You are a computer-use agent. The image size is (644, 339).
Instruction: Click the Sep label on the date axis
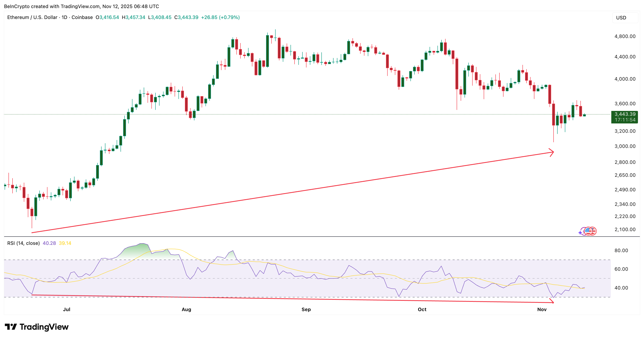click(x=306, y=310)
